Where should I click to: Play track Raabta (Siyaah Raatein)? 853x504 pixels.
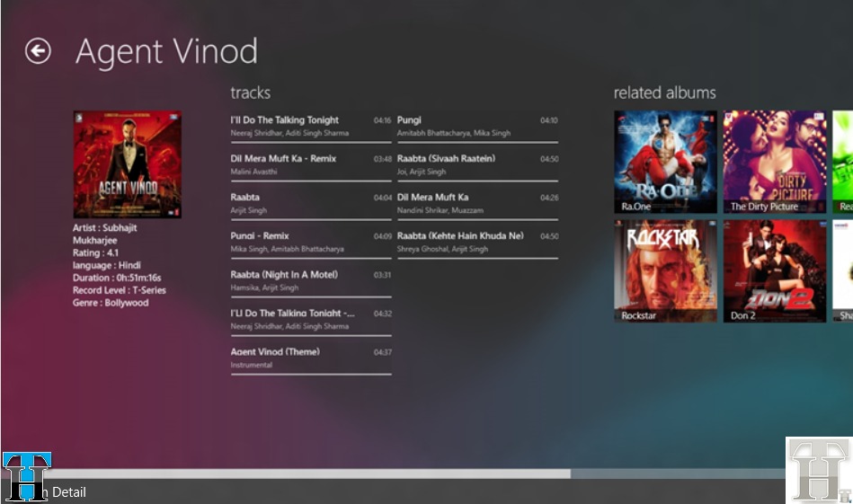point(477,165)
